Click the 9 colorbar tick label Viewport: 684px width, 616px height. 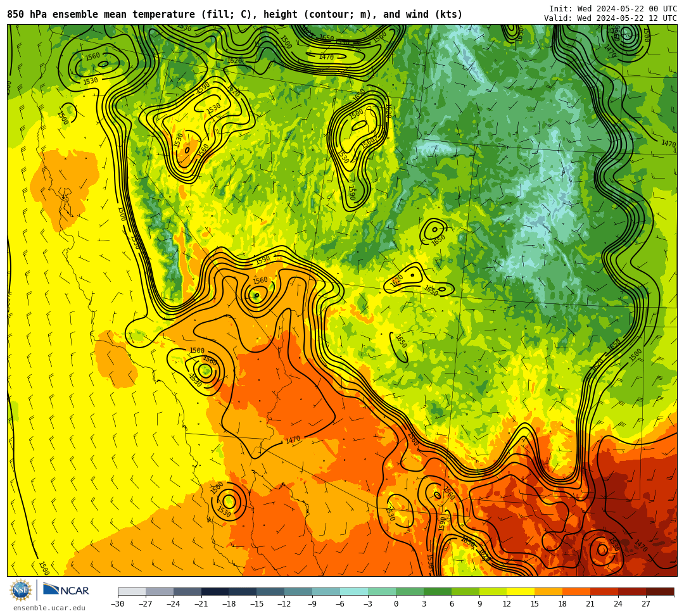[479, 604]
